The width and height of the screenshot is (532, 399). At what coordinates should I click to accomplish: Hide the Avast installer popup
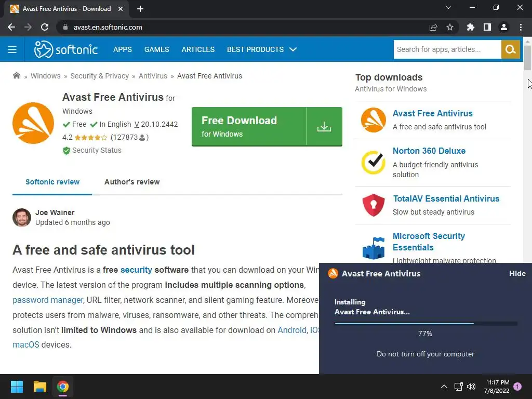coord(517,273)
